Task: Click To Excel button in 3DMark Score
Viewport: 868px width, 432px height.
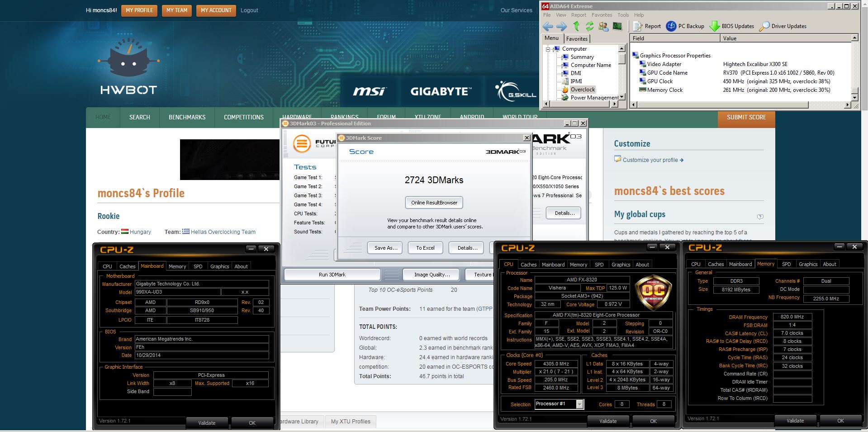Action: tap(425, 248)
